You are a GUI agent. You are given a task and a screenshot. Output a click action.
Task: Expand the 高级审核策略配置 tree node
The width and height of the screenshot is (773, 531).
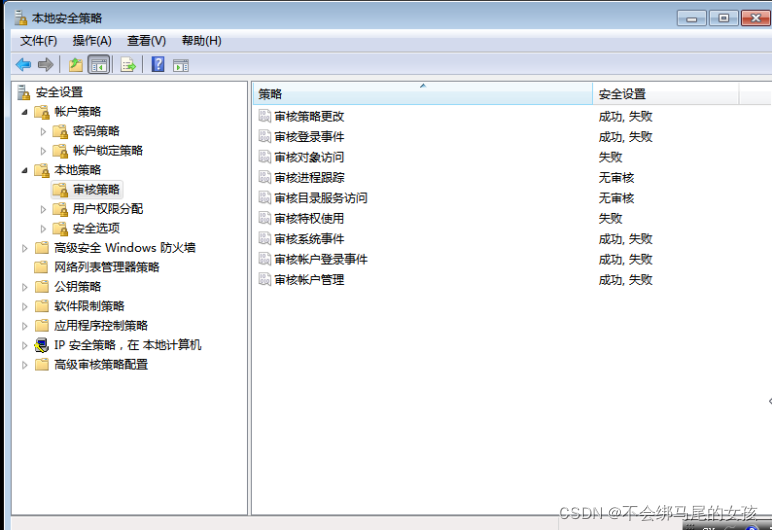click(25, 365)
